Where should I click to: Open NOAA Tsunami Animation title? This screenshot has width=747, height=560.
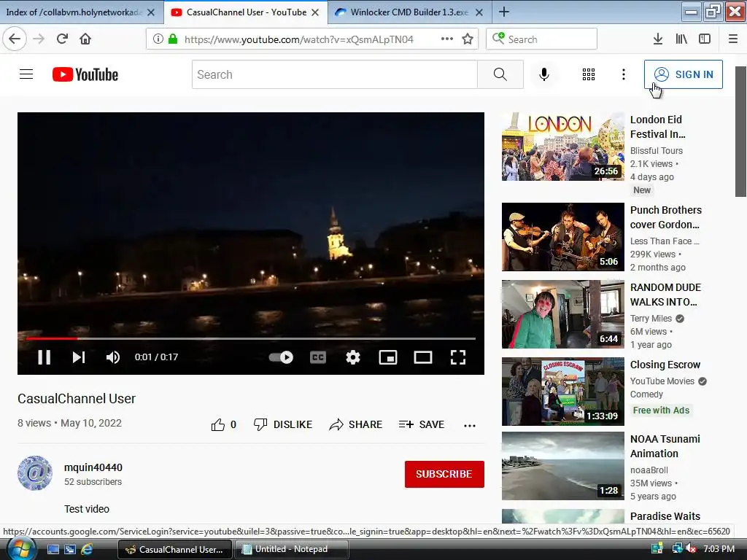point(665,446)
